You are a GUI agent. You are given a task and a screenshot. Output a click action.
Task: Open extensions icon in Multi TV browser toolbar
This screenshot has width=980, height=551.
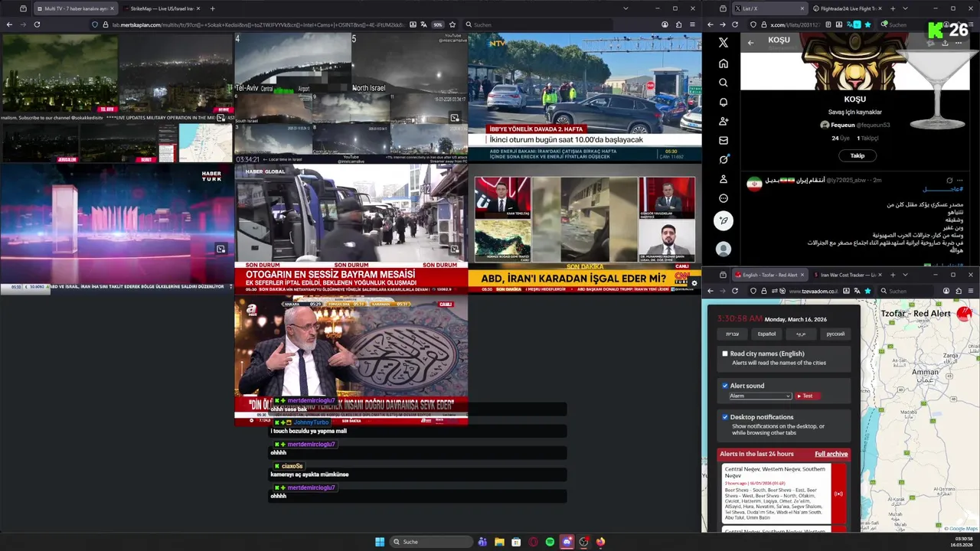678,24
